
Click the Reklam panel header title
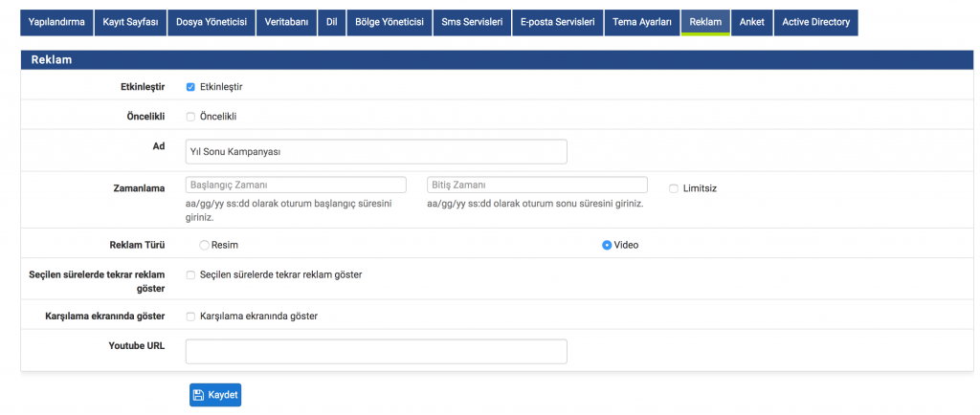(52, 60)
